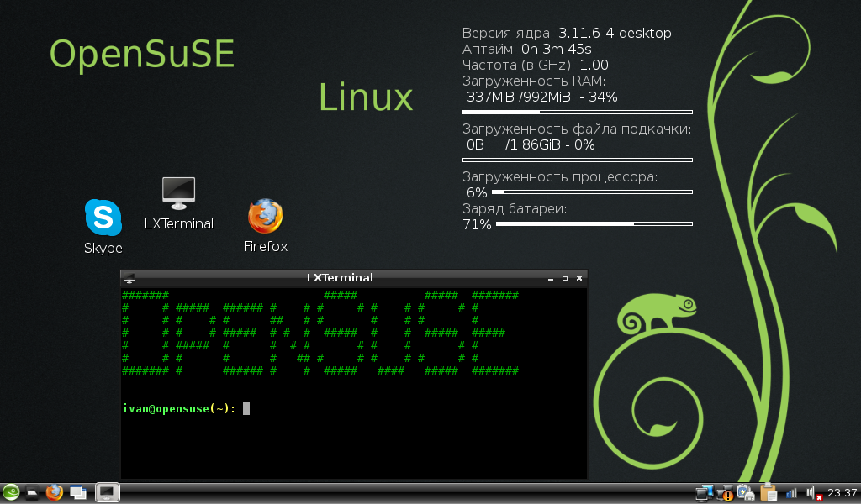861x504 pixels.
Task: Select the LXTerminal taskbar window button
Action: 107,492
